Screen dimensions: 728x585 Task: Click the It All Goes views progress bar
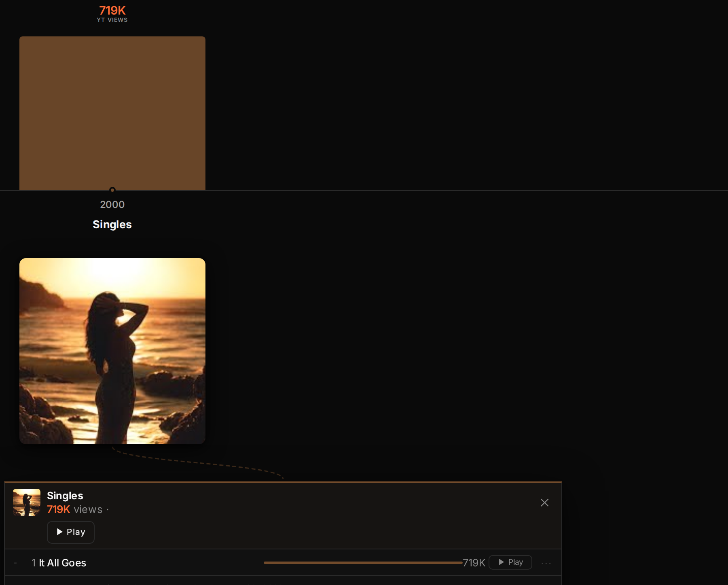(x=363, y=563)
